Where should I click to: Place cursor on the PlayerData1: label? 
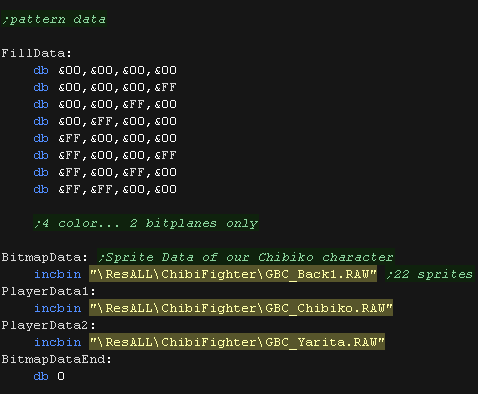(x=48, y=291)
